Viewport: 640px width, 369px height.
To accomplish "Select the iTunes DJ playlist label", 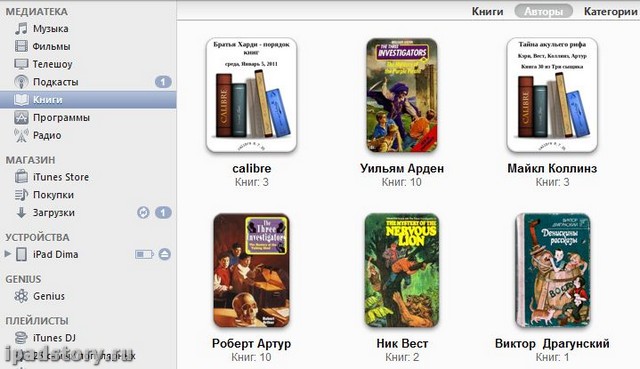I will [54, 338].
